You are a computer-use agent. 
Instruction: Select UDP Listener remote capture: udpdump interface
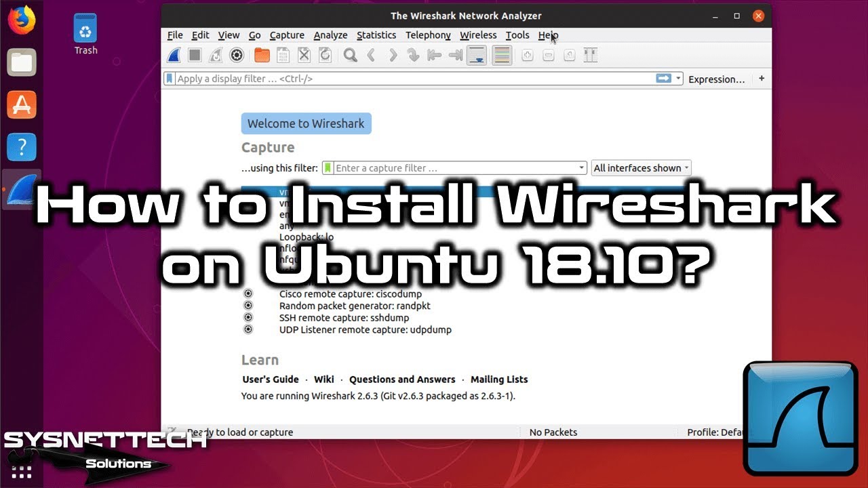tap(365, 329)
